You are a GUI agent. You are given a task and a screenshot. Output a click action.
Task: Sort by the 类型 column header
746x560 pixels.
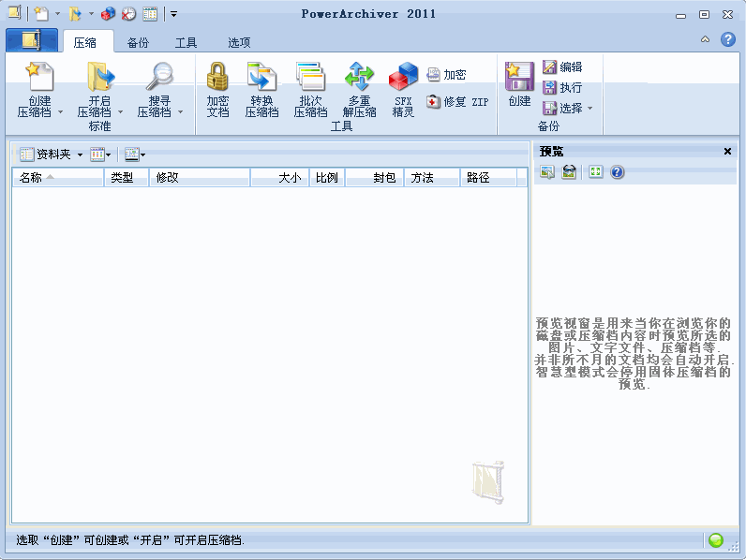(x=127, y=177)
